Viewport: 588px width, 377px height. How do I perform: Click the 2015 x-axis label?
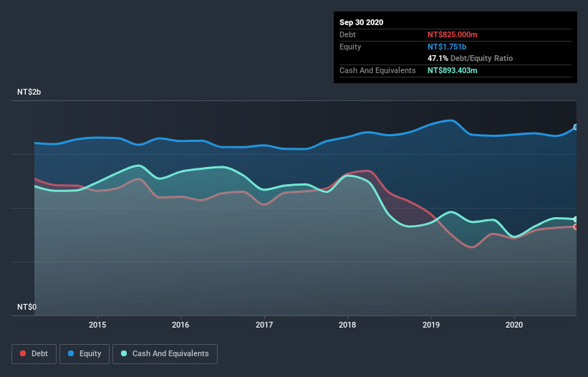point(97,325)
